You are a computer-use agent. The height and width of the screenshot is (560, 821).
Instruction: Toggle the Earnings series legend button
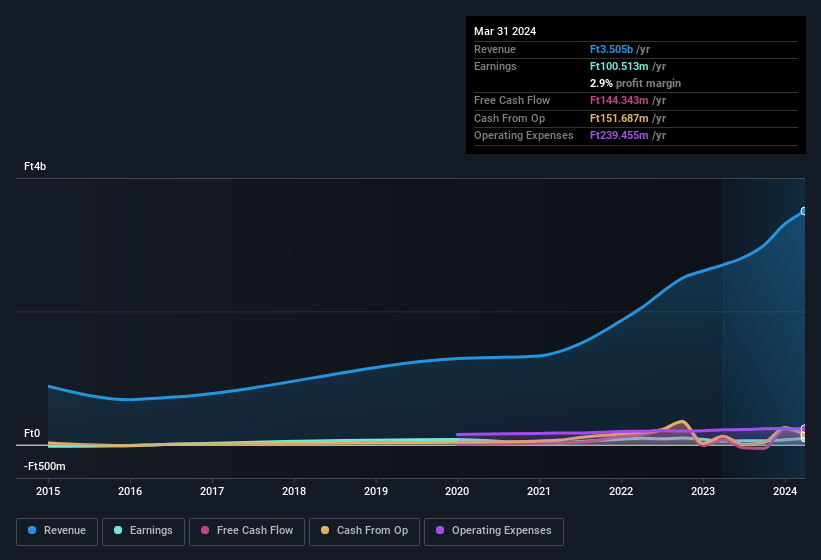(x=143, y=531)
